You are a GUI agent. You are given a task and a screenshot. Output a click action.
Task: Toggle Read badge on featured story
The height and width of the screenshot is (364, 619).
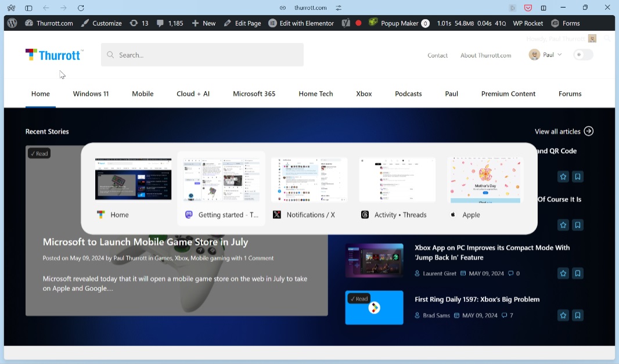tap(39, 153)
